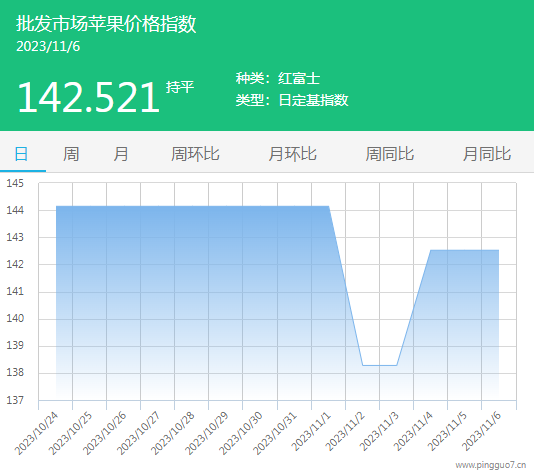Switch to 周同比 weekly year-over-year
This screenshot has width=534, height=476.
point(390,154)
